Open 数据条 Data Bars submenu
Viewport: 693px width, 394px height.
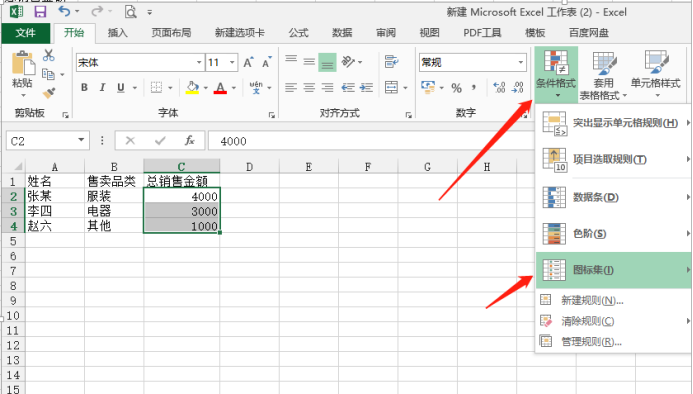pos(613,197)
